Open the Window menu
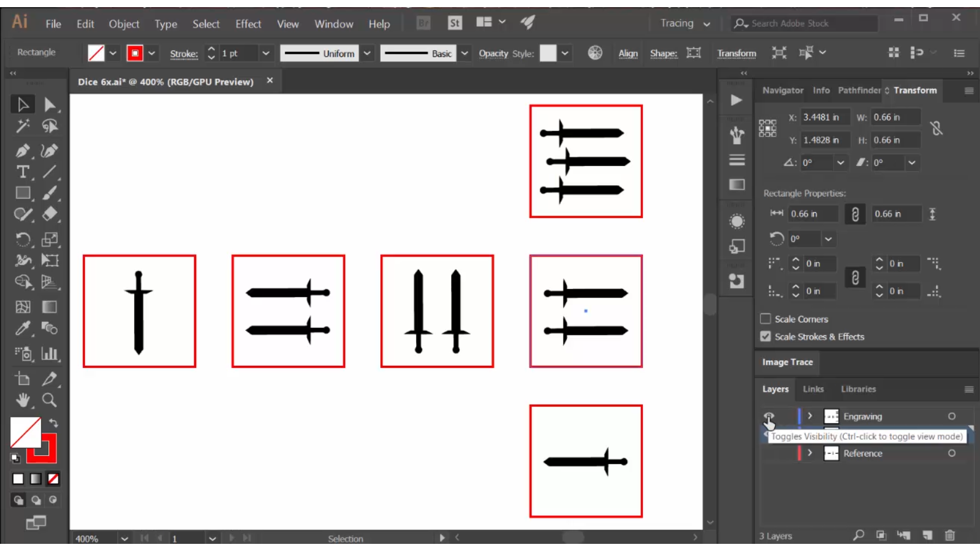The image size is (980, 551). coord(334,23)
